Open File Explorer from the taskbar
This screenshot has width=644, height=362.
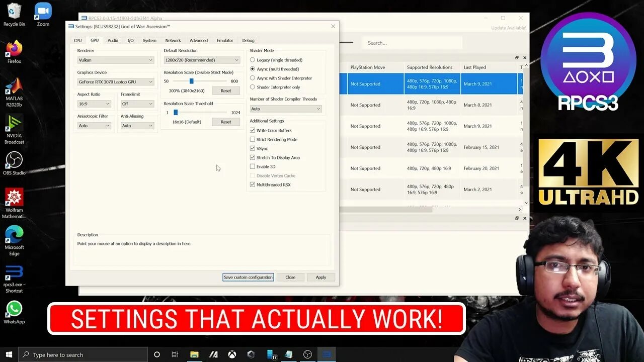[194, 354]
